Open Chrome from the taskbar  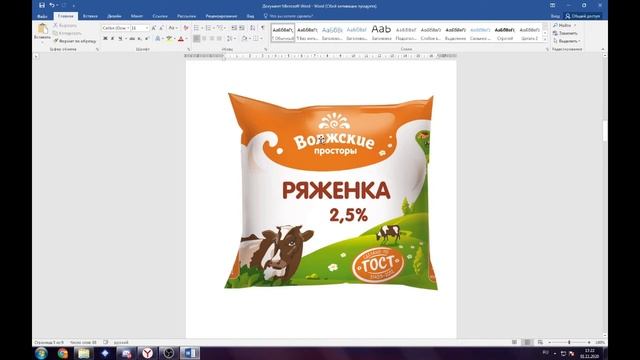(62, 353)
